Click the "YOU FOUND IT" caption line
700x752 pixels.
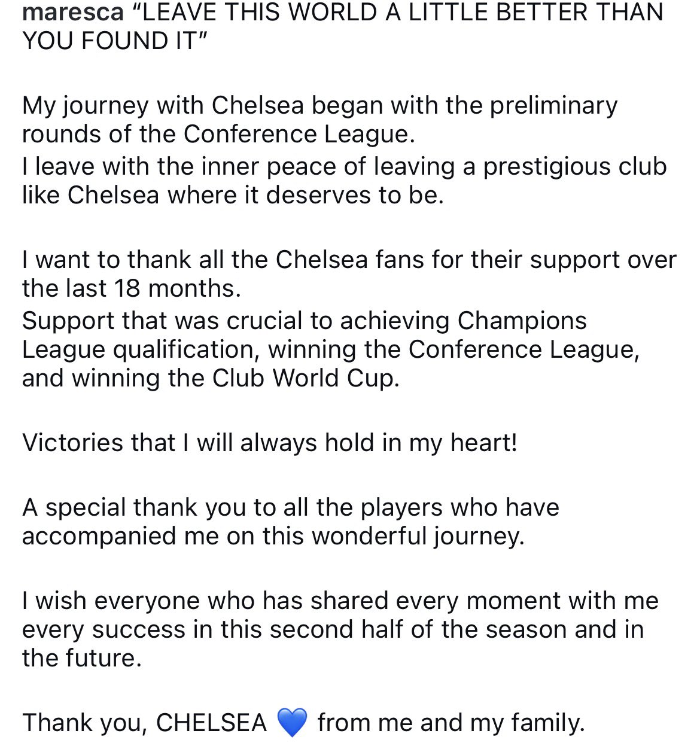(113, 41)
